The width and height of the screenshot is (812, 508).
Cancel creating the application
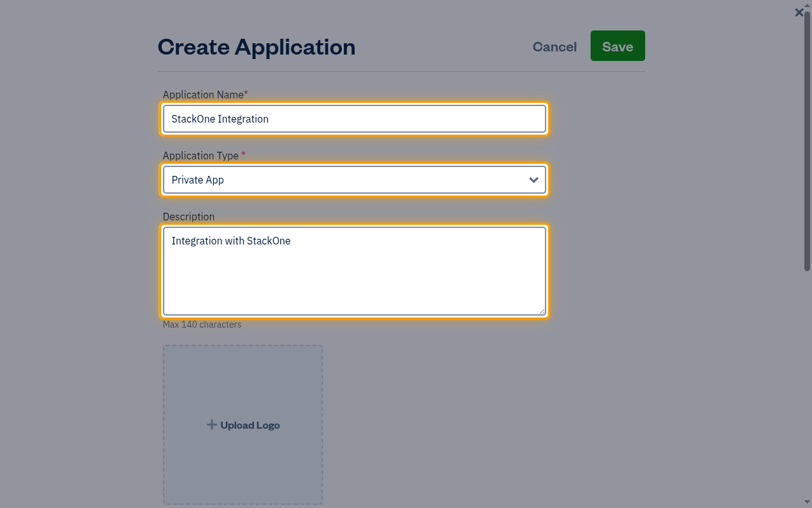554,46
